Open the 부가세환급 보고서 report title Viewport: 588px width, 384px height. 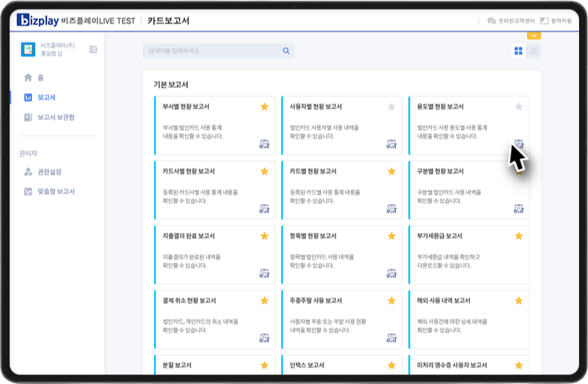pyautogui.click(x=439, y=236)
